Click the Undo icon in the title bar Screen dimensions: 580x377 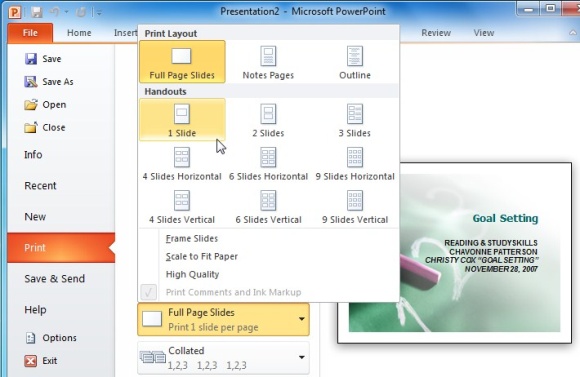click(x=55, y=12)
